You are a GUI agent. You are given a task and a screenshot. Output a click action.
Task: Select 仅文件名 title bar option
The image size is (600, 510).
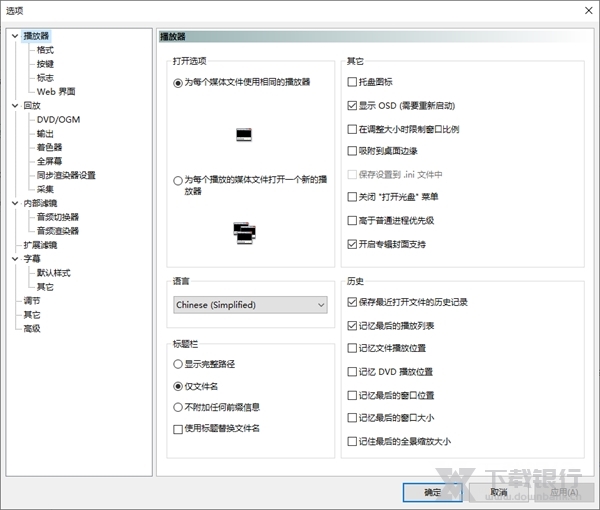click(x=178, y=386)
